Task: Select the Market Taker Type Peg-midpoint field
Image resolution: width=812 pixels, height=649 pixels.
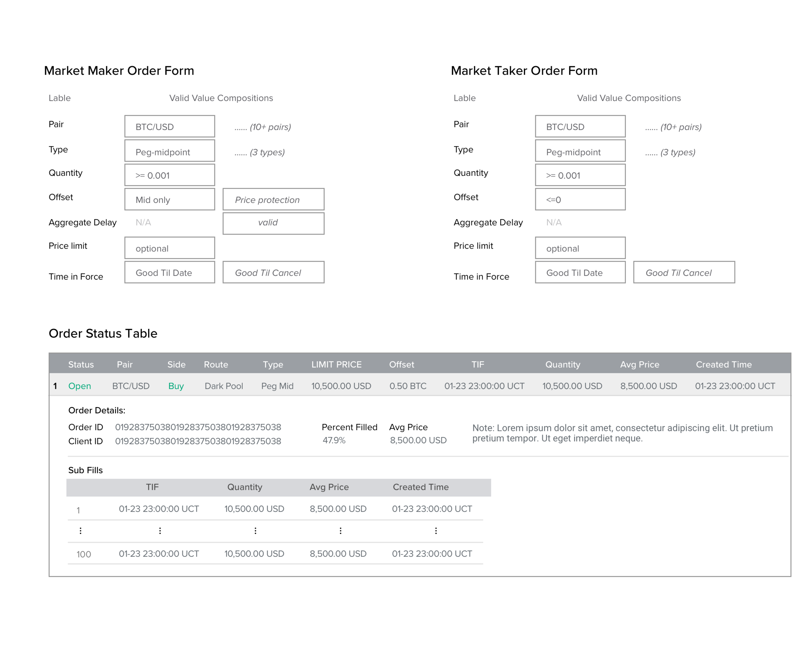Action: 580,151
